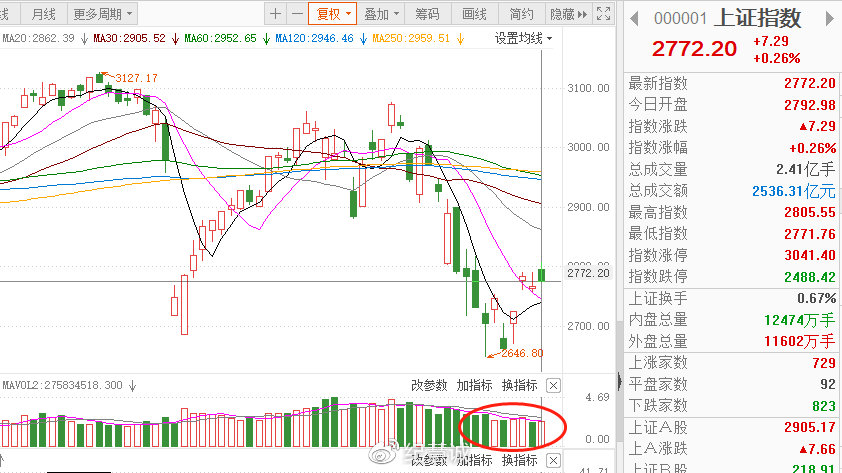
Task: Click MA120:2946.46 label
Action: [x=314, y=39]
